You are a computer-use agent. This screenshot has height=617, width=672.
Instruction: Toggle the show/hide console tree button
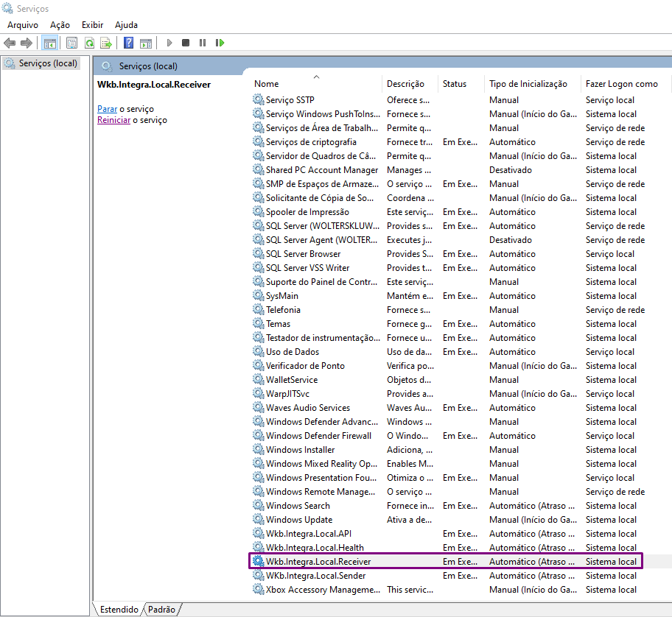(x=49, y=43)
